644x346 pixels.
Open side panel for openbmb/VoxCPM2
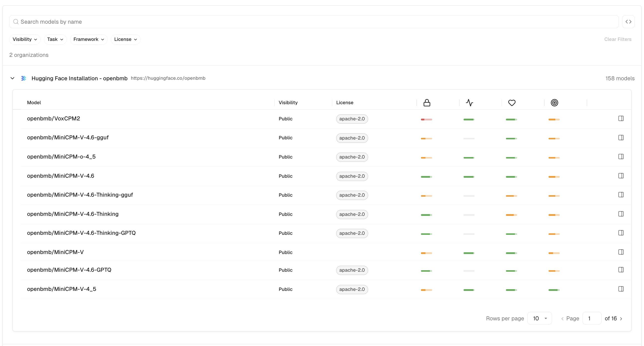pos(621,118)
